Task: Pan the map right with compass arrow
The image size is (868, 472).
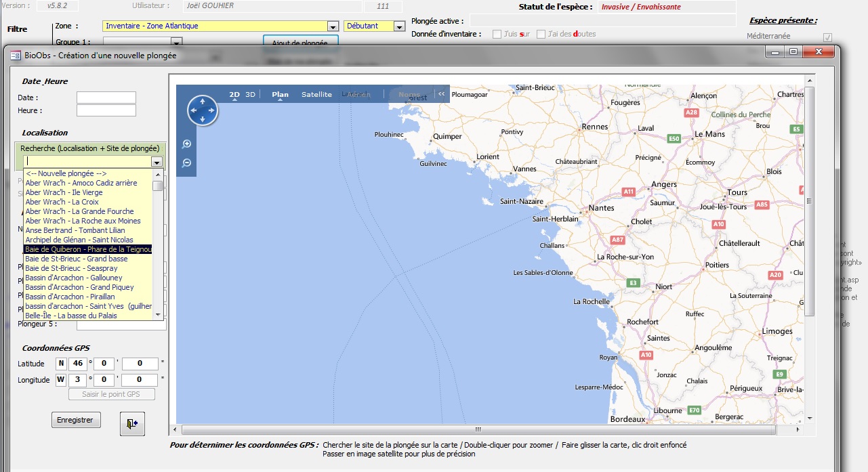Action: [212, 110]
